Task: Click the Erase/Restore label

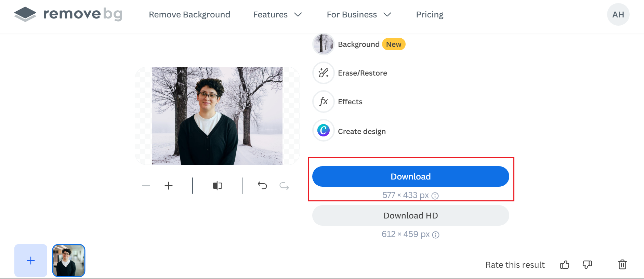Action: [x=363, y=73]
